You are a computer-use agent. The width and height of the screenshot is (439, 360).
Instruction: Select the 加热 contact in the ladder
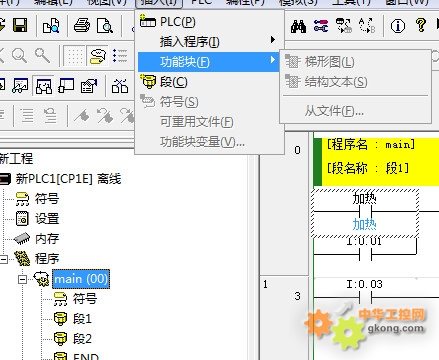click(365, 213)
